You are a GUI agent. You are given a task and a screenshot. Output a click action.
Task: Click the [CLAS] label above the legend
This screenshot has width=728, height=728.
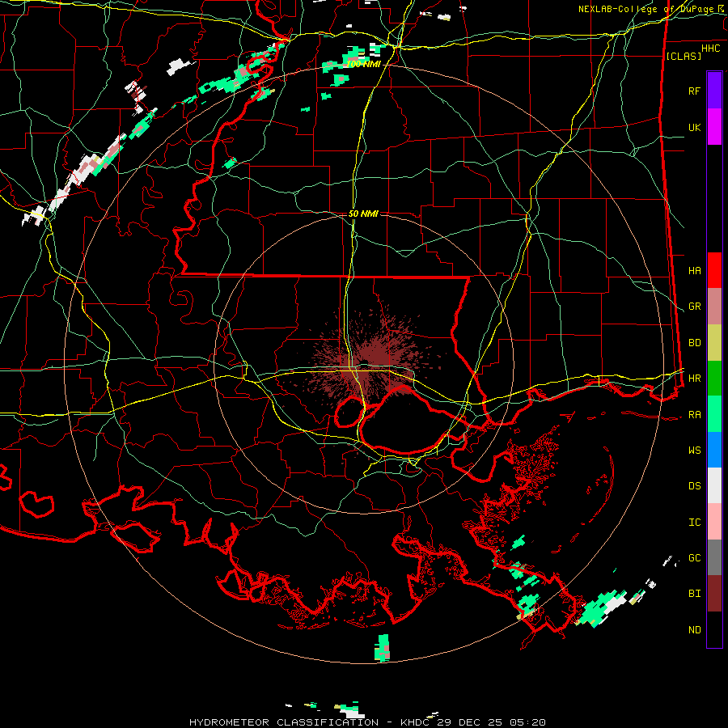[x=684, y=56]
